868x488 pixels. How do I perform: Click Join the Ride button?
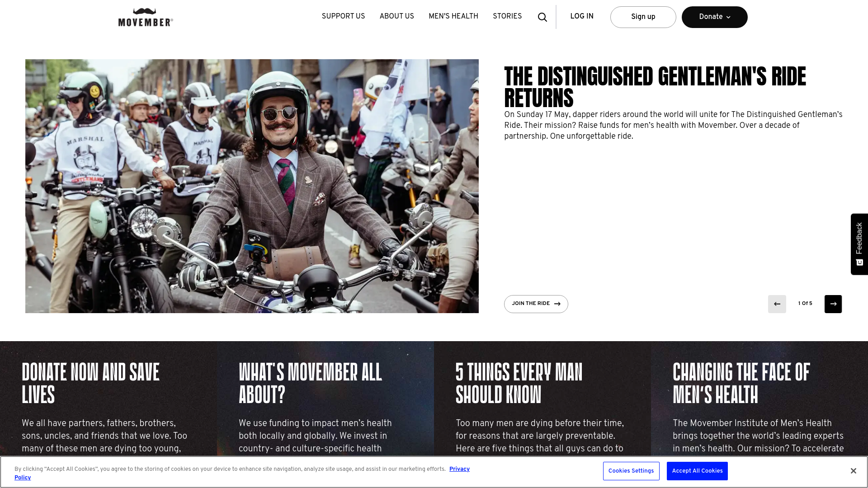[536, 304]
